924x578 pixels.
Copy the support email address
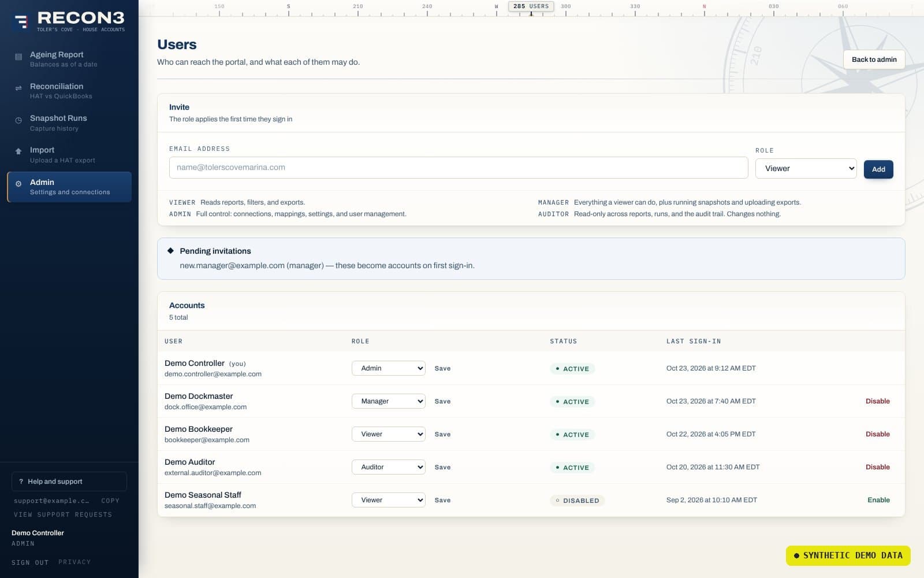[110, 501]
